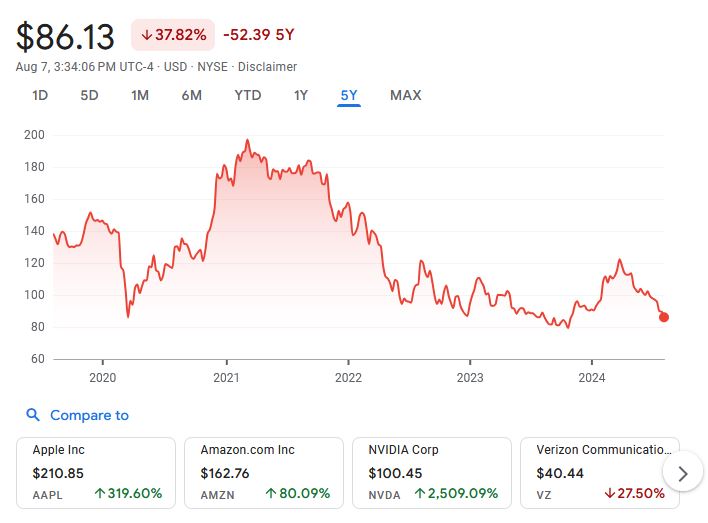The image size is (708, 523).
Task: Open the Apple Inc comparison card
Action: (96, 472)
